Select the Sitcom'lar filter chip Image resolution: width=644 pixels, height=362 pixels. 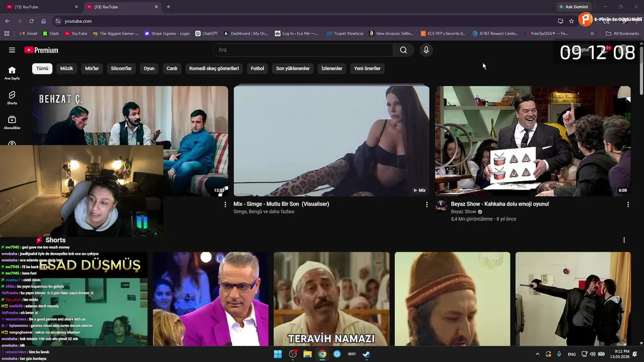121,68
